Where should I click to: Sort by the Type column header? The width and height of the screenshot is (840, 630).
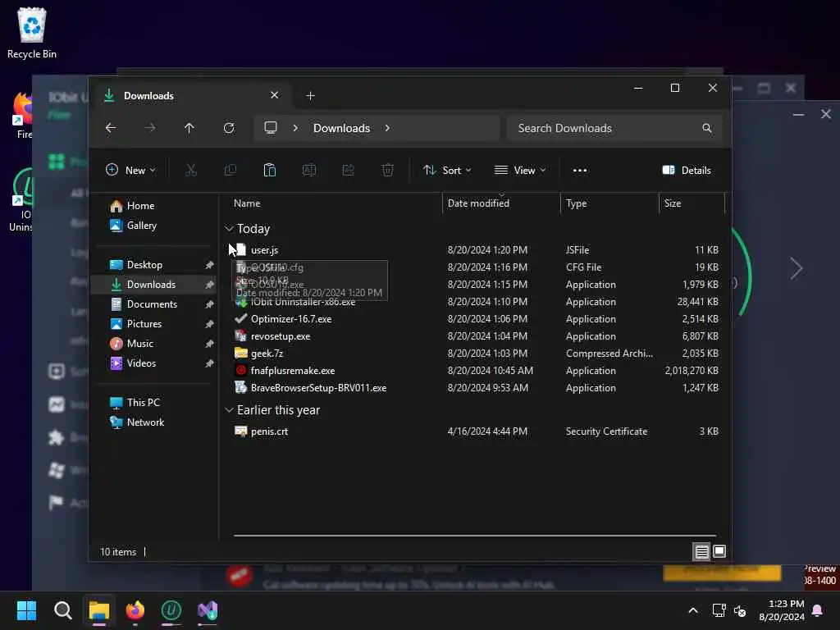click(609, 203)
